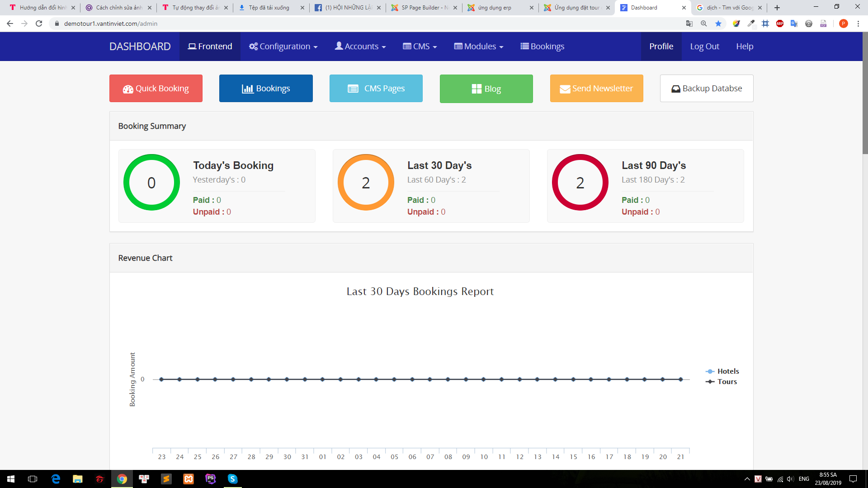Click the Quick Booking button
Screen dimensions: 868x488
coord(156,89)
